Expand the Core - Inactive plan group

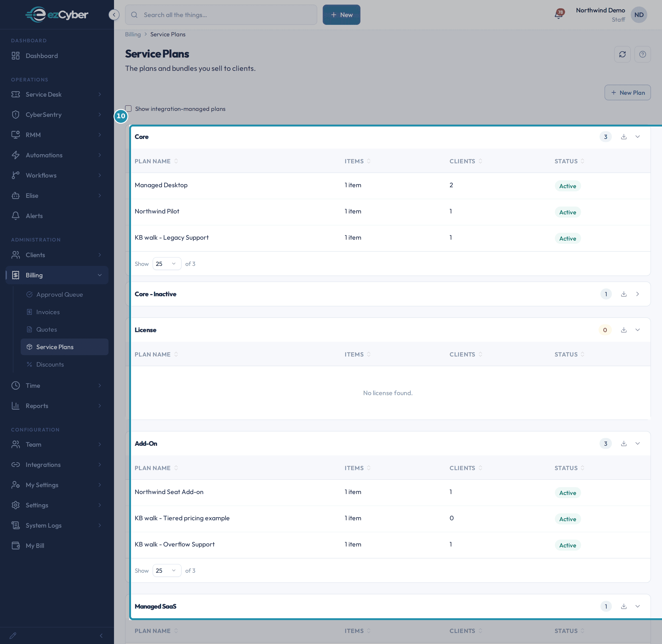(637, 294)
